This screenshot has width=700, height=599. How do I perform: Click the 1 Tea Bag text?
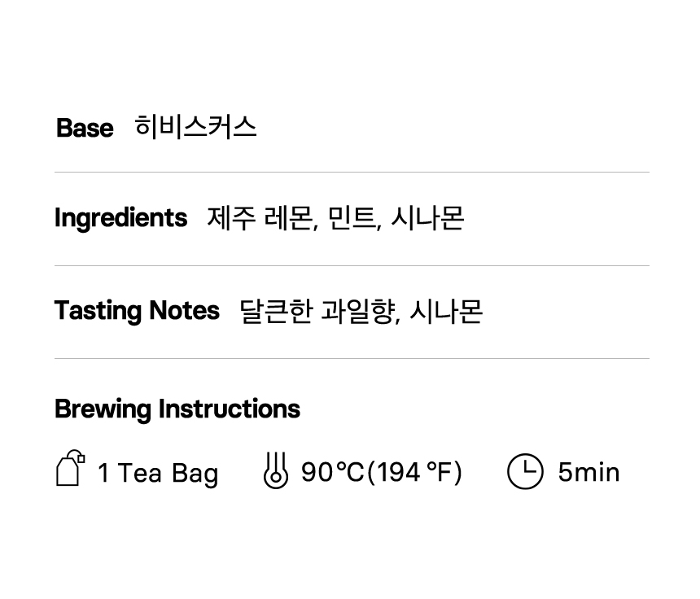[158, 473]
